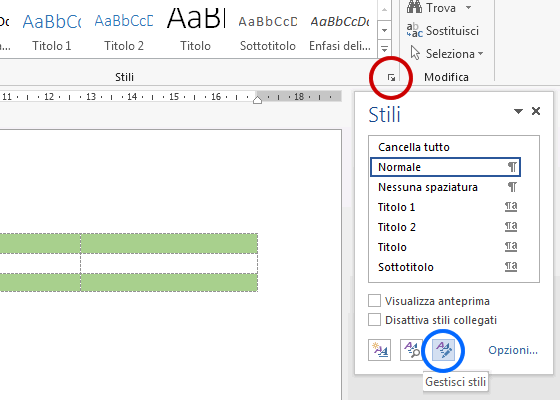Screen dimensions: 560x400
Task: Open the Stili pane options dropdown arrow
Action: click(518, 111)
